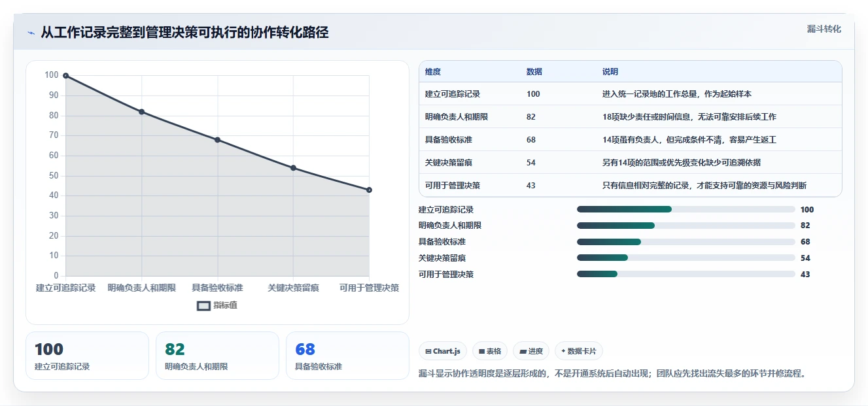The width and height of the screenshot is (868, 406).
Task: Select table row cell 明确负责人和期限
Action: [457, 117]
